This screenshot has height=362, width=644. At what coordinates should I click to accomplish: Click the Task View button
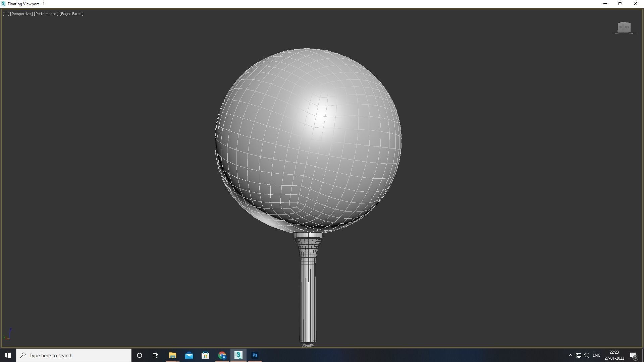click(x=156, y=355)
